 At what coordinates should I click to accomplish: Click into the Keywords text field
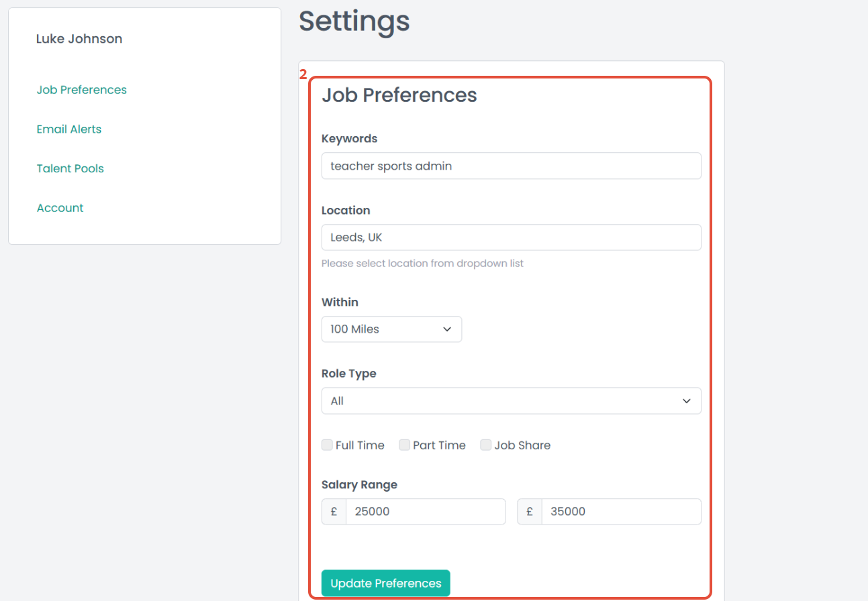click(511, 166)
